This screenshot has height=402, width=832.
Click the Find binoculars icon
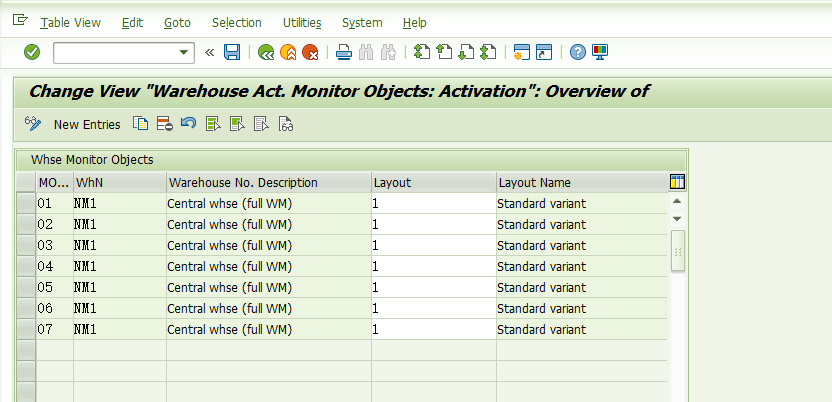366,52
